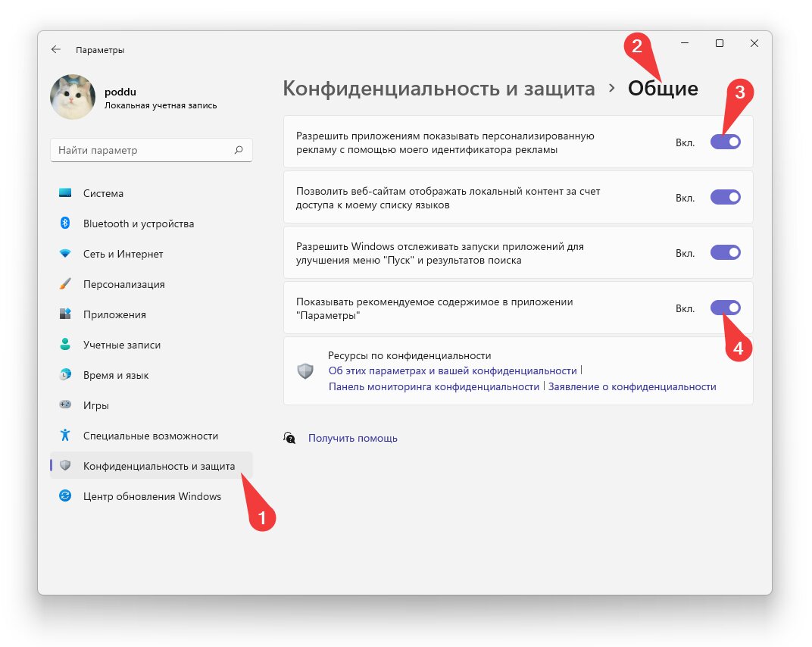
Task: Open Заявление о конфиденциальности link
Action: 632,386
